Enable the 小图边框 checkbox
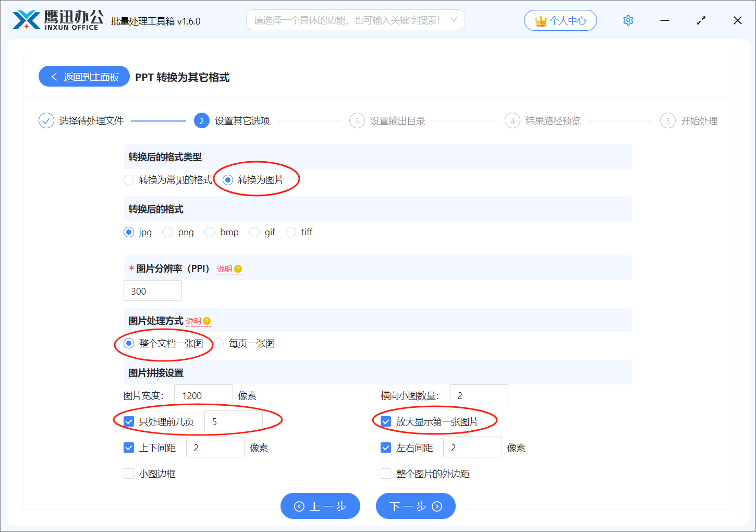This screenshot has height=532, width=756. coord(129,473)
